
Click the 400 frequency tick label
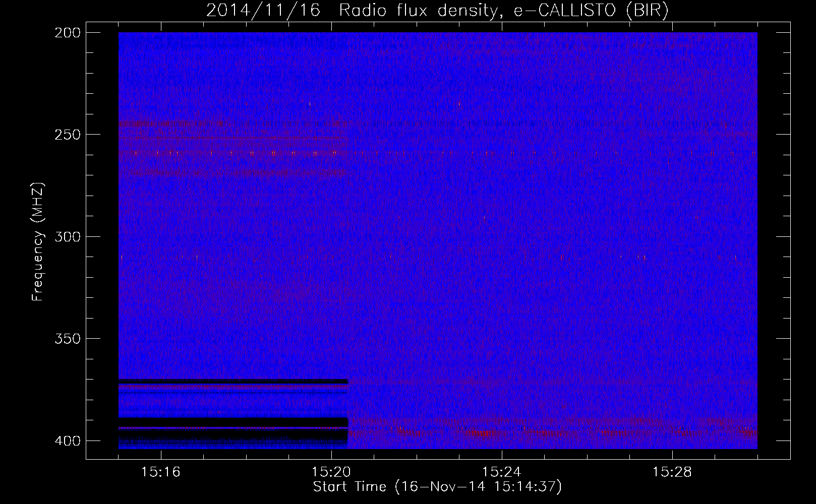pos(68,440)
